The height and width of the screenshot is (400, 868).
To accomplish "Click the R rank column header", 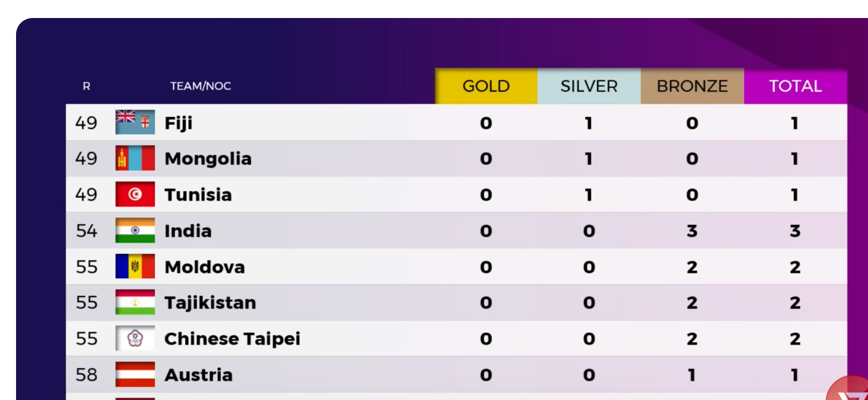I will point(86,86).
